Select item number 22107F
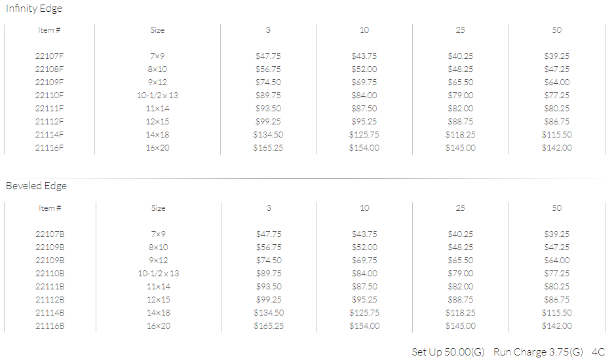This screenshot has height=364, width=614. (49, 56)
